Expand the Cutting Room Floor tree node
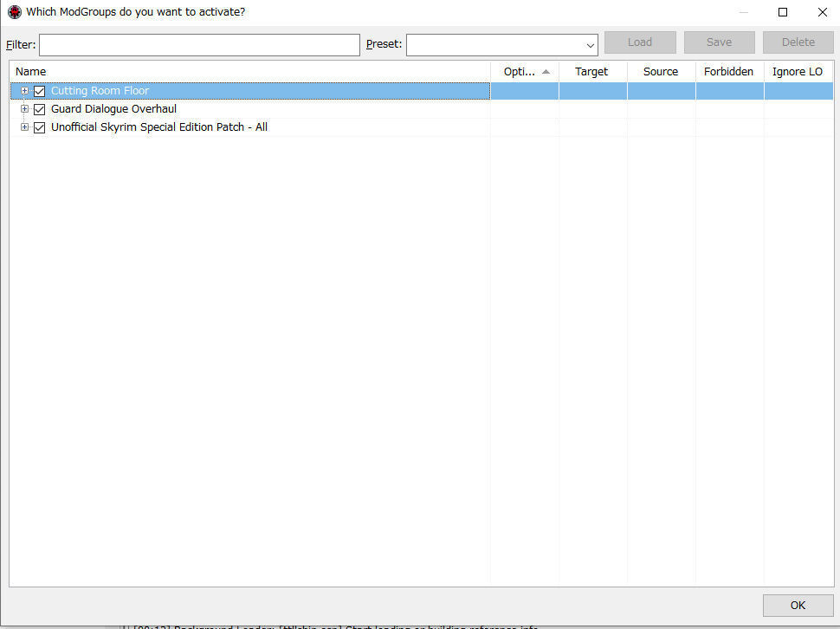This screenshot has height=629, width=840. (x=25, y=91)
